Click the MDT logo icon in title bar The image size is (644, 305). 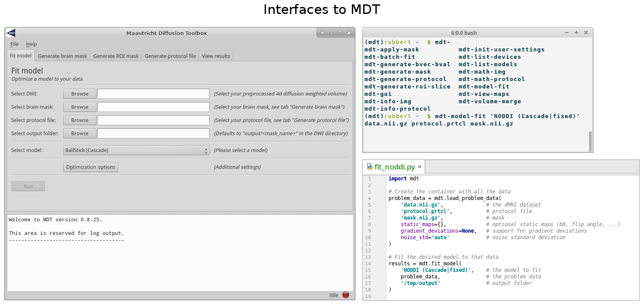pos(11,33)
